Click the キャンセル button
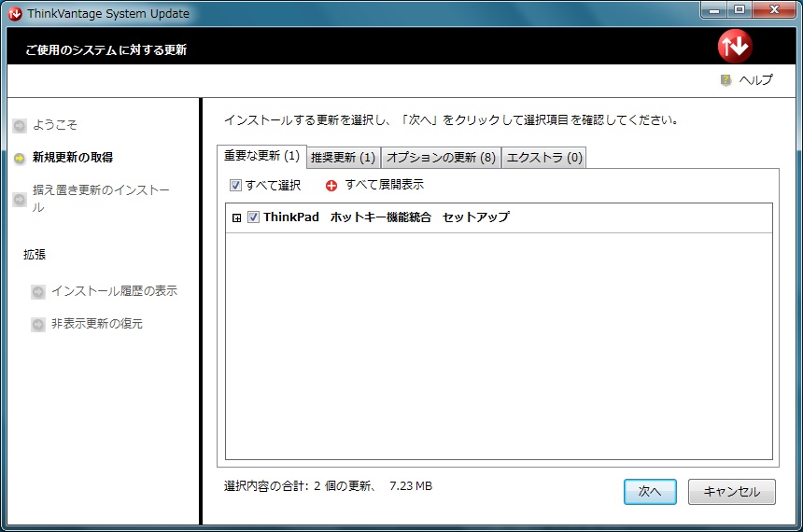 click(731, 492)
